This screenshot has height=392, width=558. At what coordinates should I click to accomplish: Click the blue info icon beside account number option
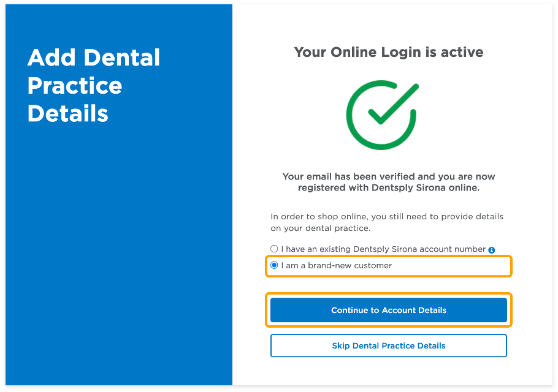[x=492, y=250]
